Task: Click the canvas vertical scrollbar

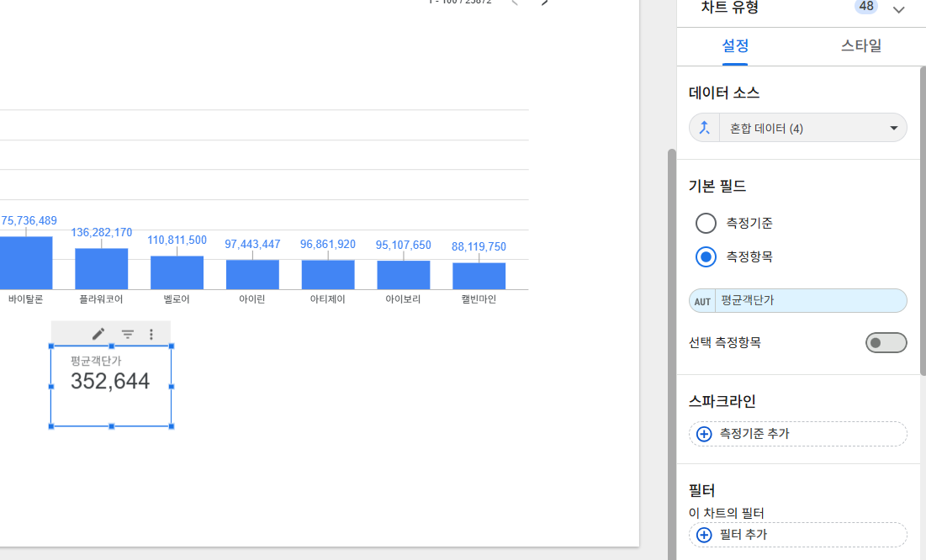Action: tap(671, 355)
